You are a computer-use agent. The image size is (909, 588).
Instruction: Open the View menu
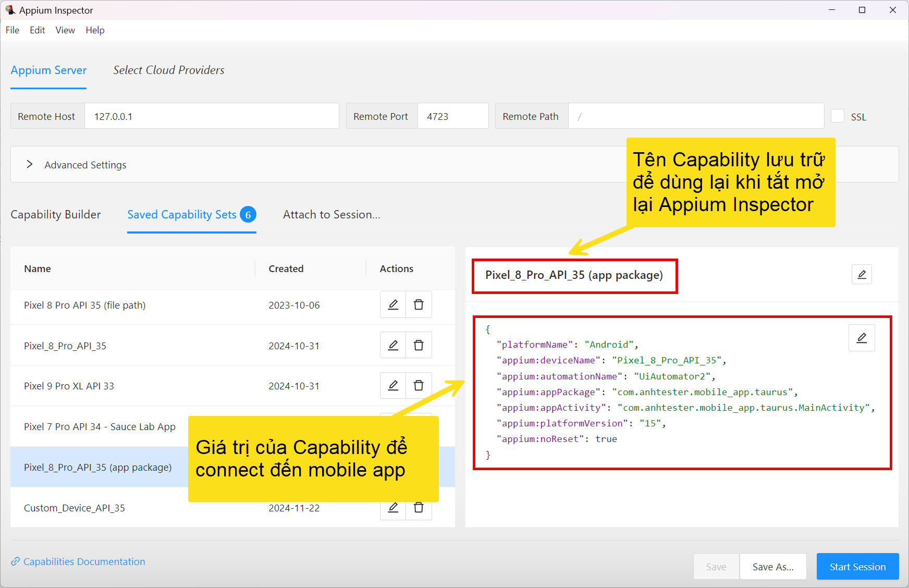(65, 30)
